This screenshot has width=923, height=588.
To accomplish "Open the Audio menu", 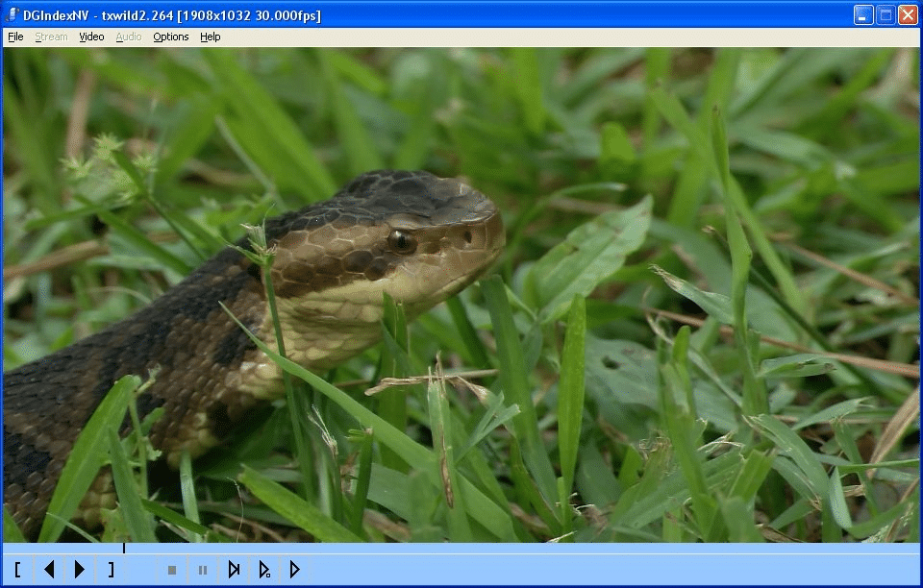I will coord(128,37).
